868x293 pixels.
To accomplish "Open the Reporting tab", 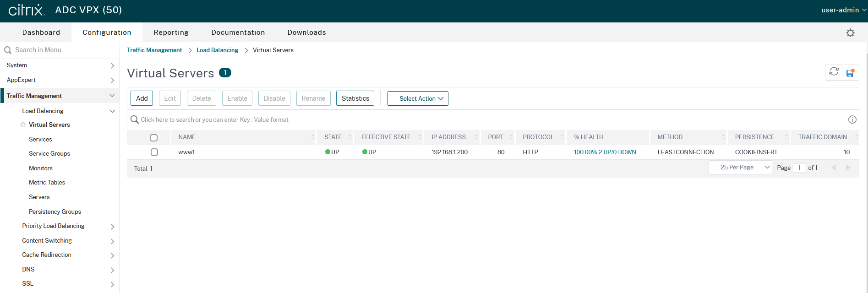I will coord(171,33).
